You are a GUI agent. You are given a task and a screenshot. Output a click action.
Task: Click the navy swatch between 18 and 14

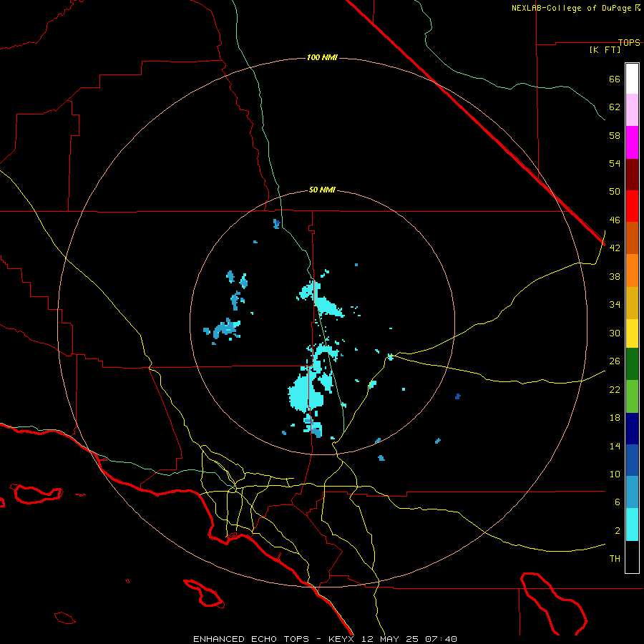tap(632, 429)
